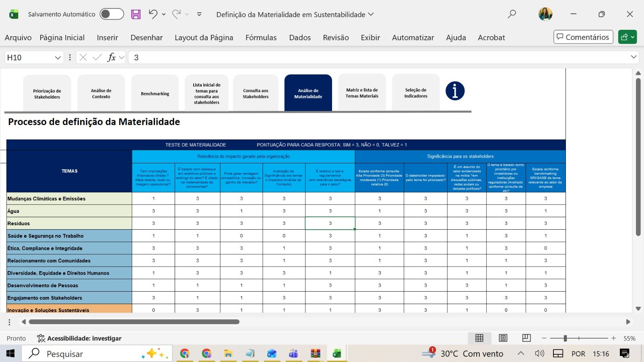Click the Save icon in title bar
Viewport: 644px width, 362px height.
coord(136,14)
